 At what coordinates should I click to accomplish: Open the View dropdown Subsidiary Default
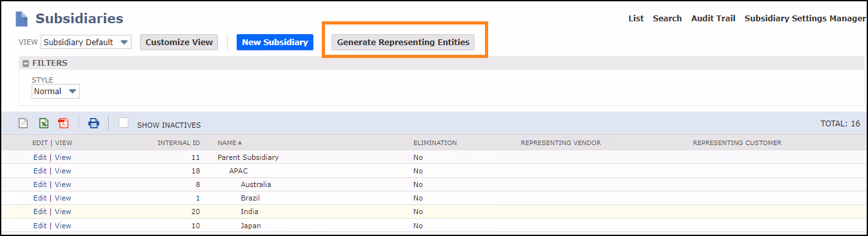coord(86,43)
